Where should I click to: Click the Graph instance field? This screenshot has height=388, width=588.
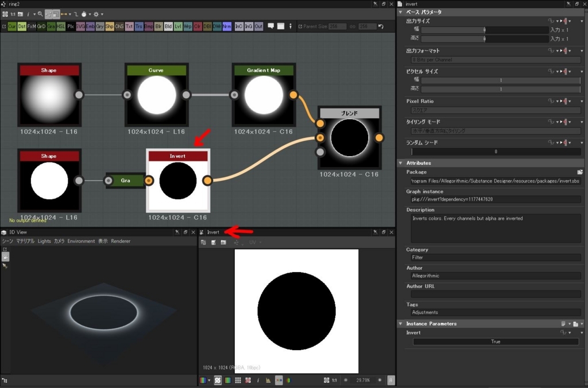point(496,199)
